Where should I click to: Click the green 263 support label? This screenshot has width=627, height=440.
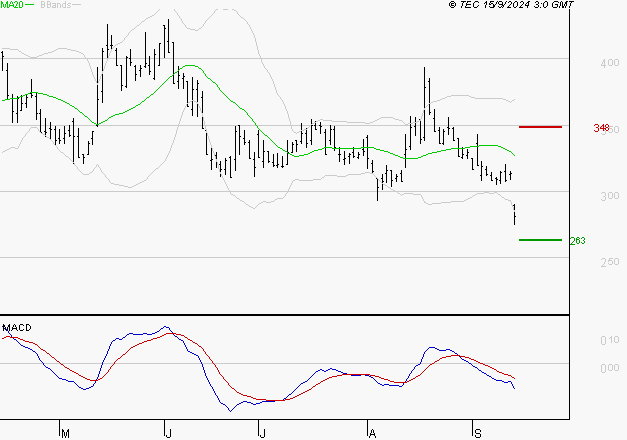pos(577,240)
